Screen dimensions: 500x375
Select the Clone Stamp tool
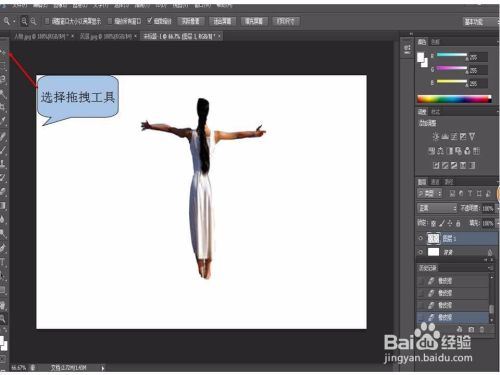(x=3, y=163)
